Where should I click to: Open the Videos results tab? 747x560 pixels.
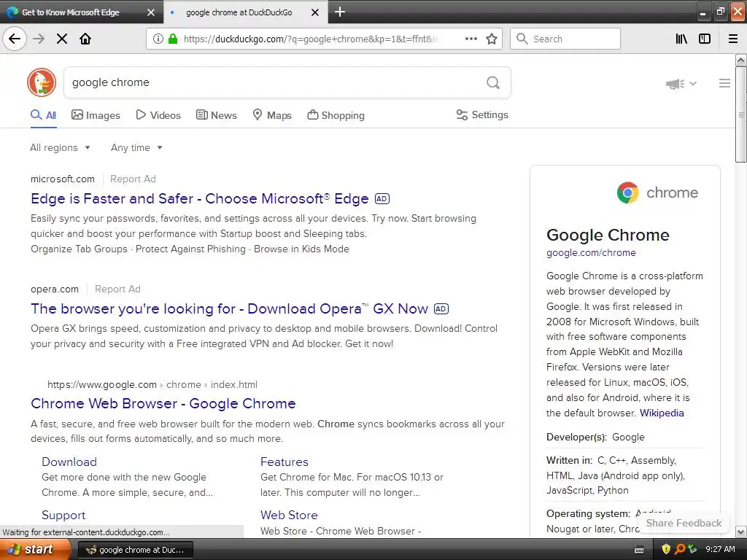pyautogui.click(x=158, y=115)
